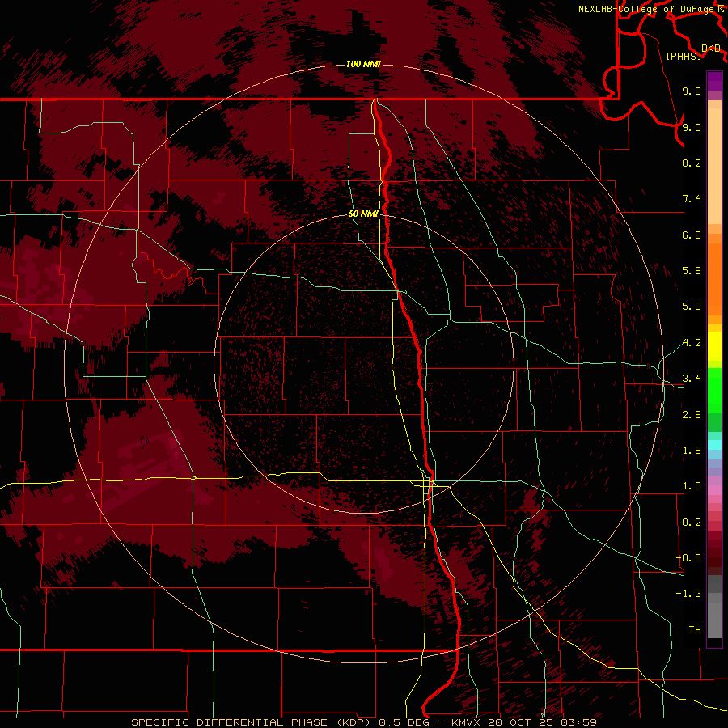
Task: Click the 9.8 value on color scale
Action: 692,91
